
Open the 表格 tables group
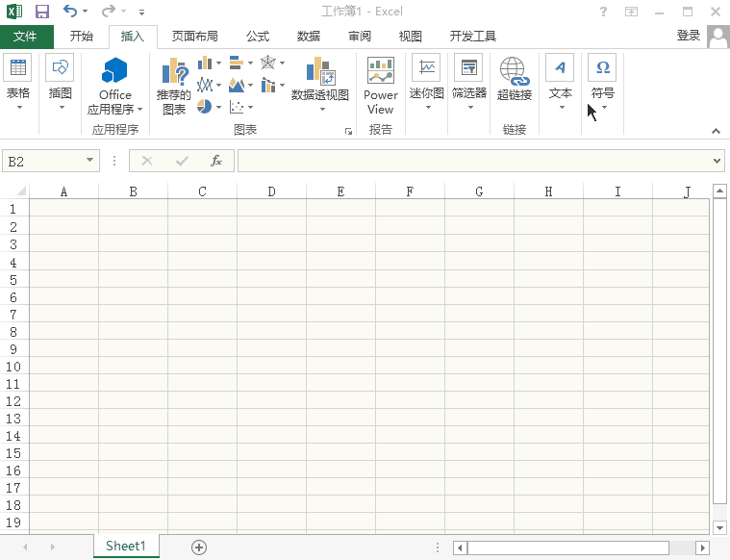click(17, 83)
